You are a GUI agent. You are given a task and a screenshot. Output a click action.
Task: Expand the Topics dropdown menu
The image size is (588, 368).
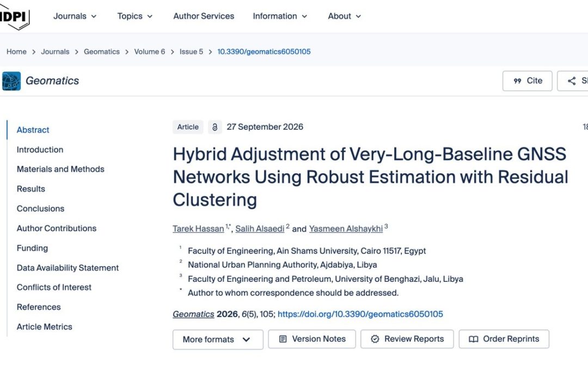pos(135,16)
